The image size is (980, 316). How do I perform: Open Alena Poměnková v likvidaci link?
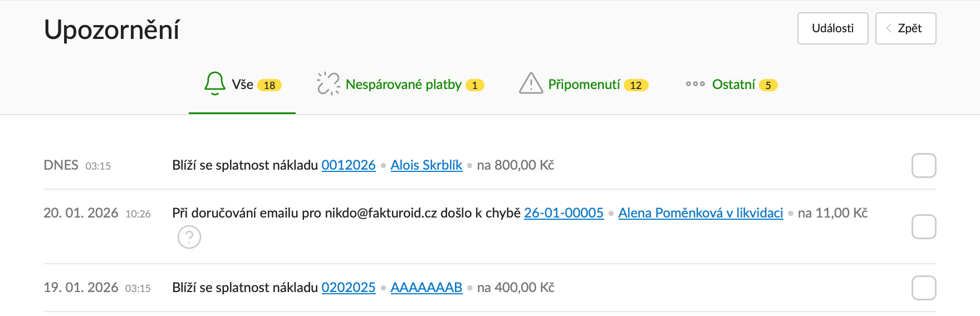700,213
